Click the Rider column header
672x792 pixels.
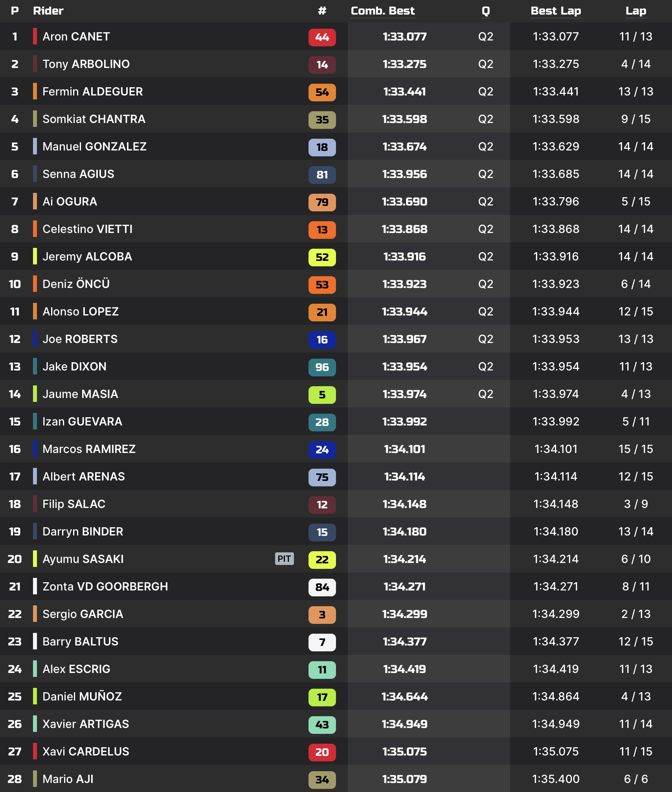(x=48, y=11)
